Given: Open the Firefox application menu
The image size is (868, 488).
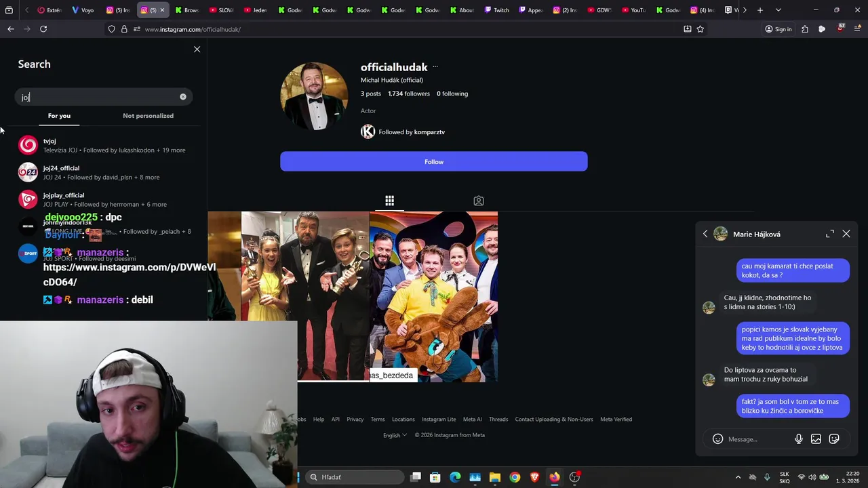Looking at the screenshot, I should pos(858,29).
